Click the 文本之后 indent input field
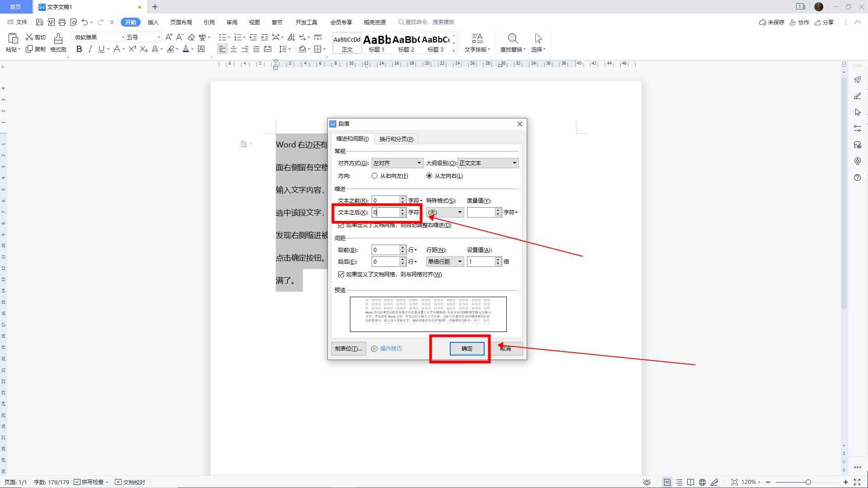 tap(386, 212)
